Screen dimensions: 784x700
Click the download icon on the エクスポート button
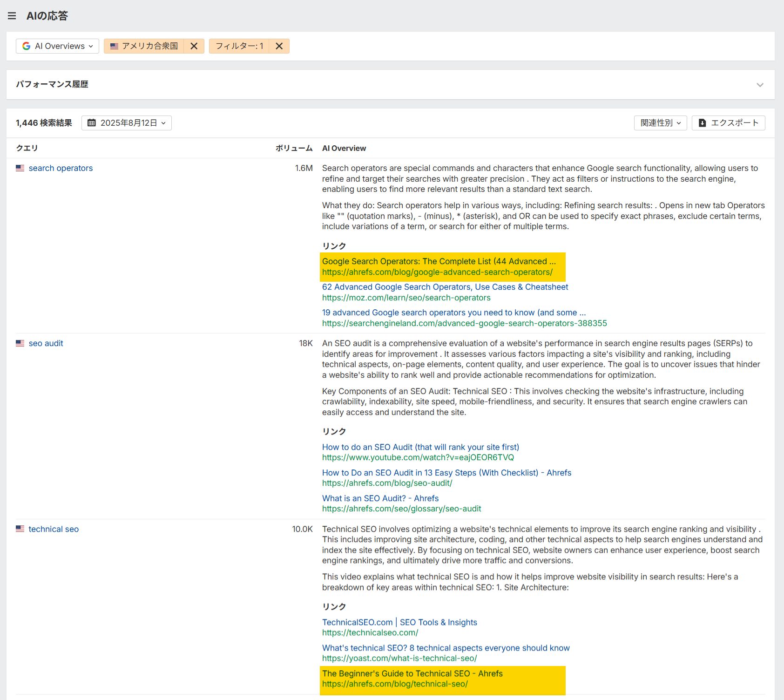click(702, 122)
